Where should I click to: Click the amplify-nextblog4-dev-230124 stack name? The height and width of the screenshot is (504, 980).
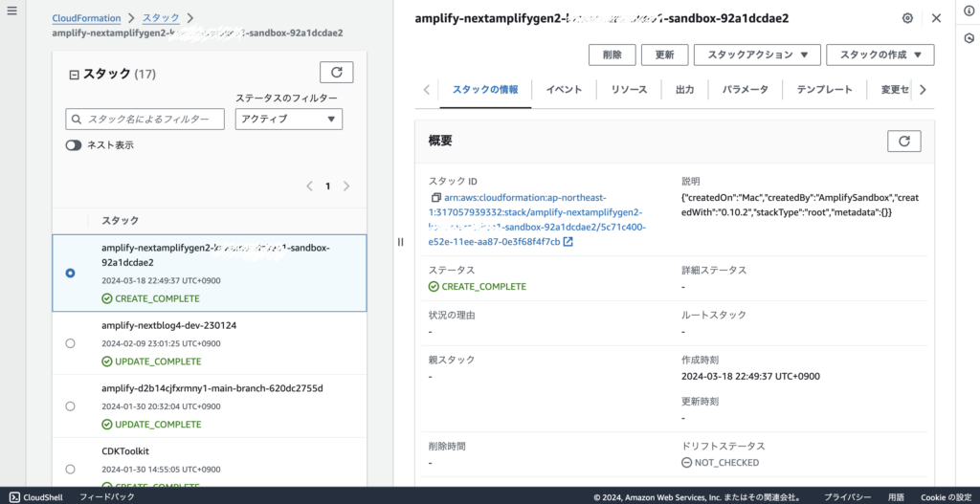pyautogui.click(x=168, y=325)
